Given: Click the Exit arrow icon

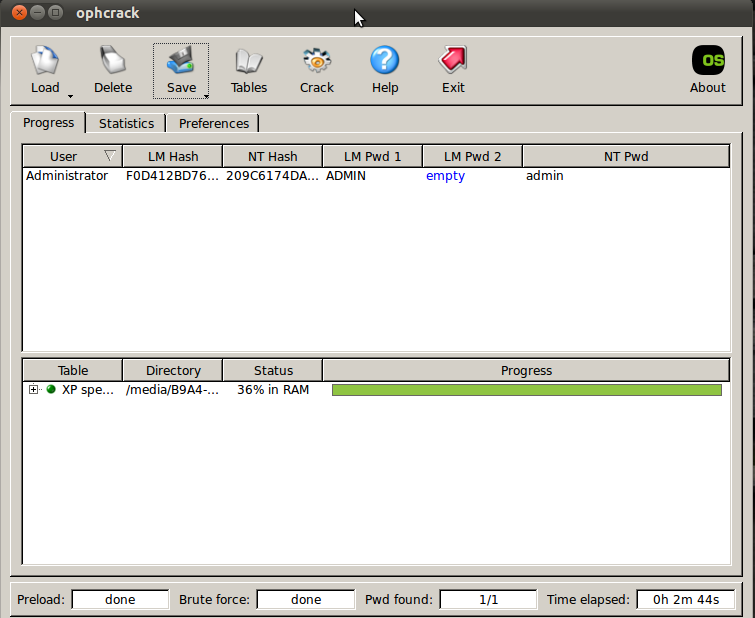Looking at the screenshot, I should (x=453, y=60).
